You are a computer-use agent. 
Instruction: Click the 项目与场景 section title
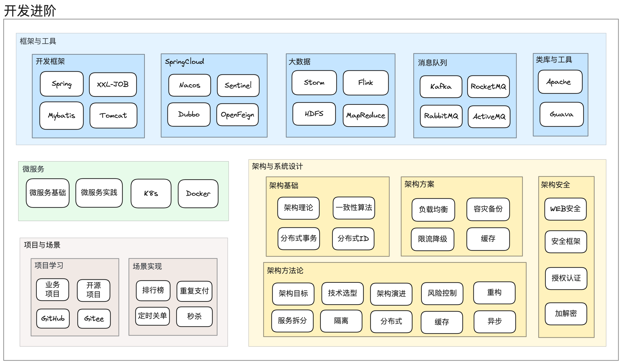[x=42, y=245]
